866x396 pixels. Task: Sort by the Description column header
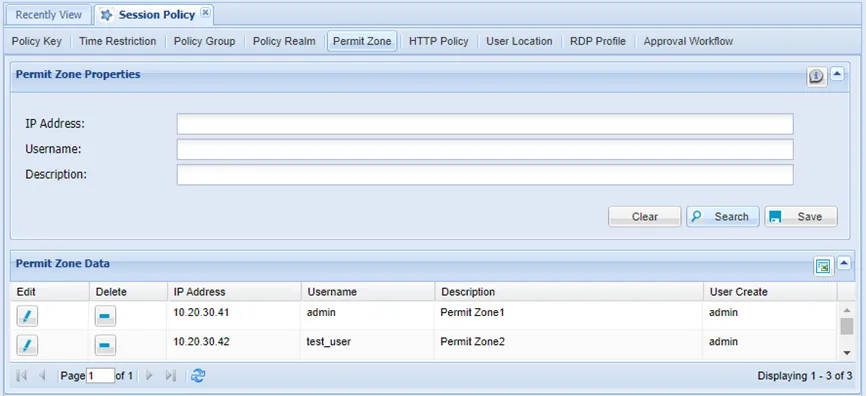point(569,292)
